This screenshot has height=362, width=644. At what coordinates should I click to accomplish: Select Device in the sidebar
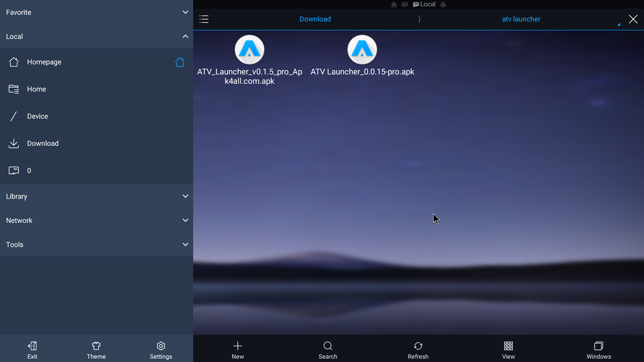pyautogui.click(x=38, y=116)
